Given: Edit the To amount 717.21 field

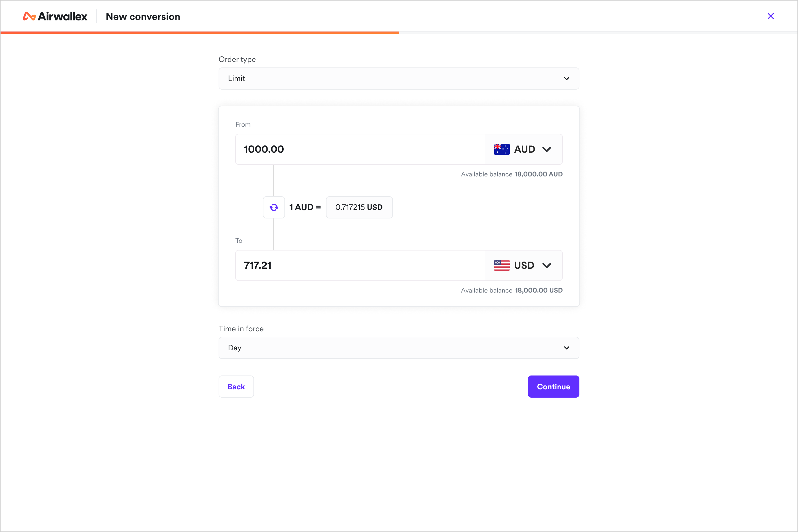Looking at the screenshot, I should click(360, 265).
